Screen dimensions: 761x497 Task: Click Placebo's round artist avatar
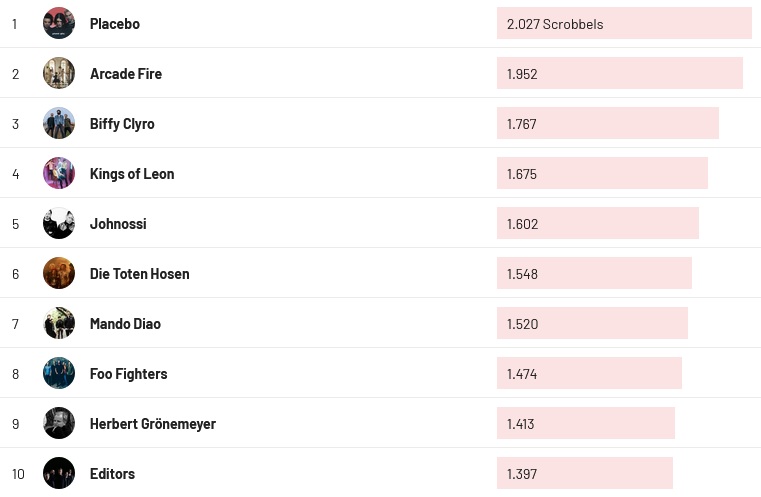[x=59, y=23]
